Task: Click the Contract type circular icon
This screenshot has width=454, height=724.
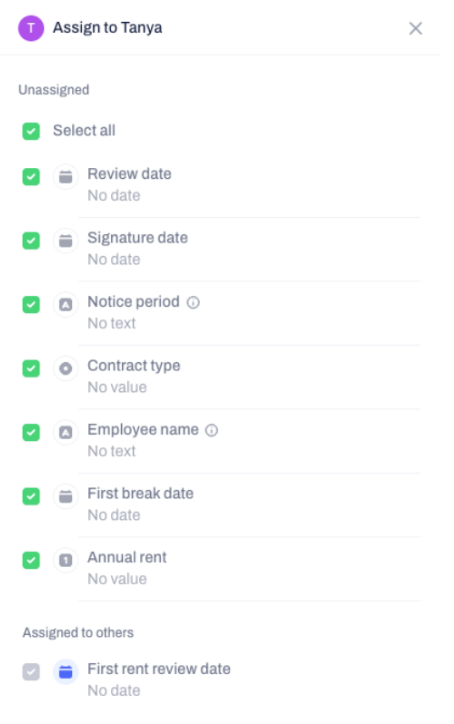Action: coord(66,368)
